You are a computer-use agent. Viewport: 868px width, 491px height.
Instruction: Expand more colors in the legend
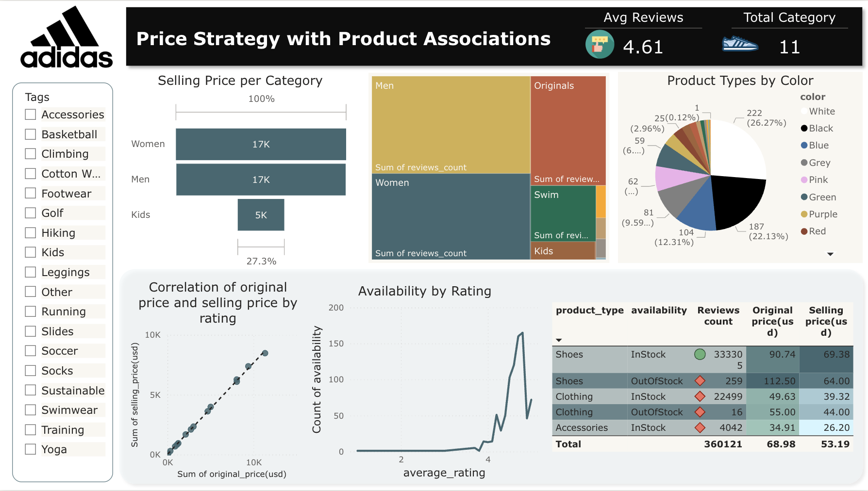[x=830, y=254]
